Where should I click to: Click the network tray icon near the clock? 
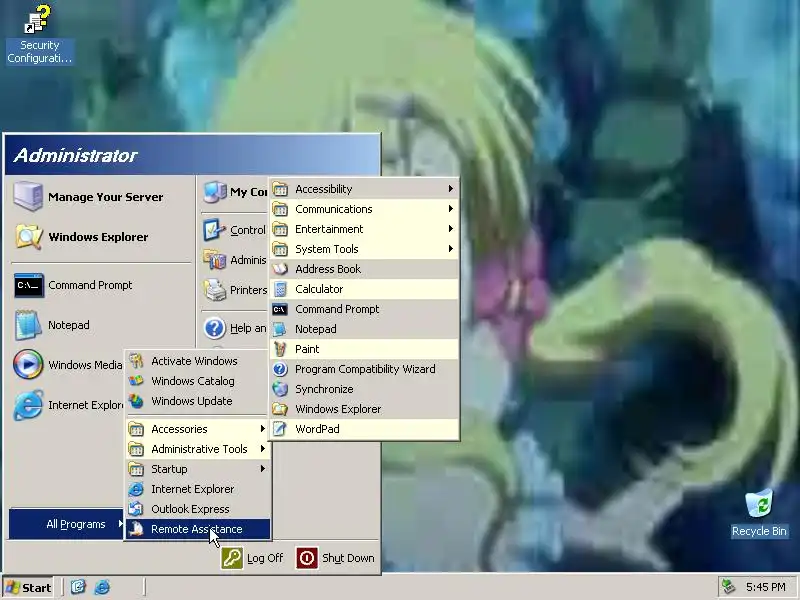(x=728, y=587)
